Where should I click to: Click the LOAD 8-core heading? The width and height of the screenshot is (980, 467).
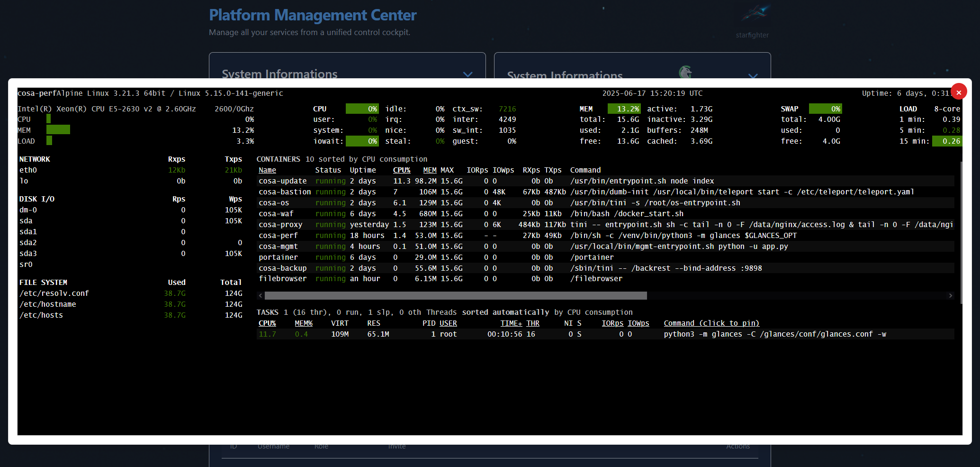click(x=930, y=109)
